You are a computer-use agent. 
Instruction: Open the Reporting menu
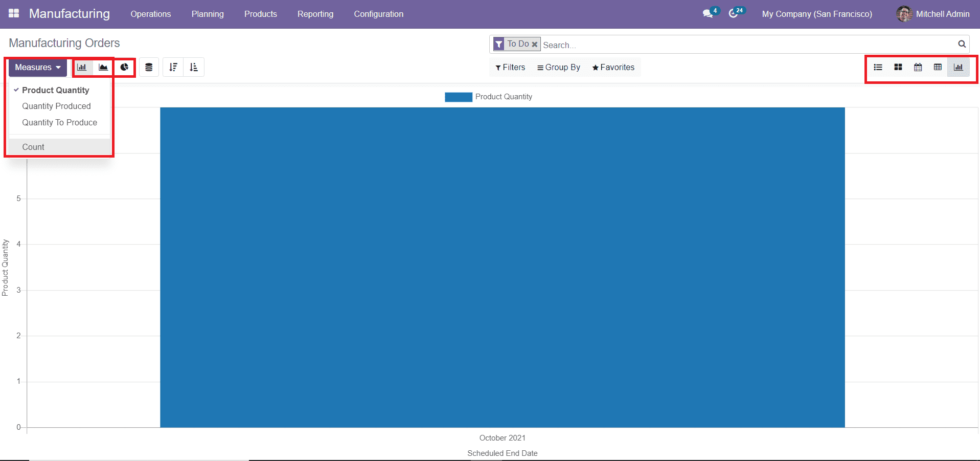[315, 14]
